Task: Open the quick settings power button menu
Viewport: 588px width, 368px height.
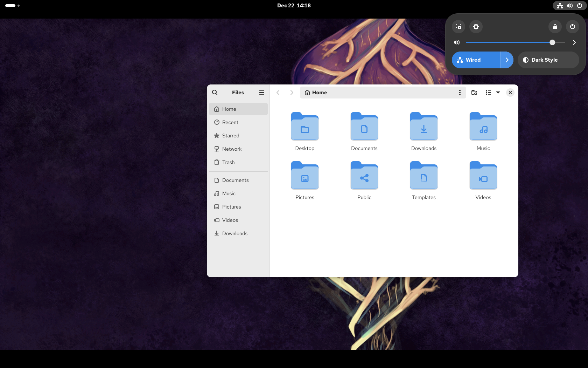Action: [x=573, y=27]
